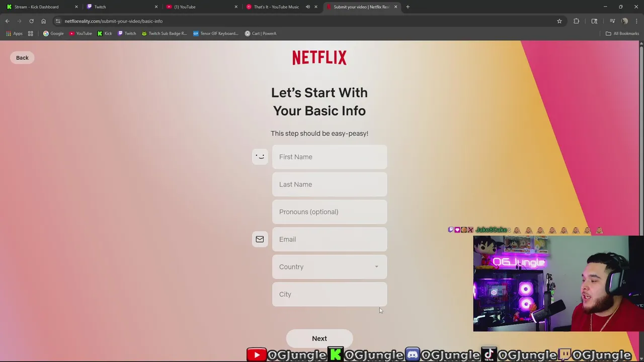Go back with the browser back arrow
The width and height of the screenshot is (644, 362).
pos(7,21)
